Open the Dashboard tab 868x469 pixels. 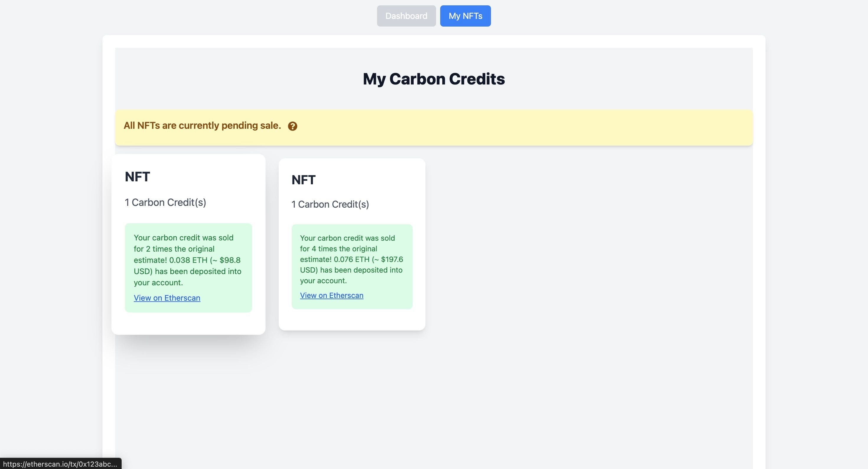406,16
